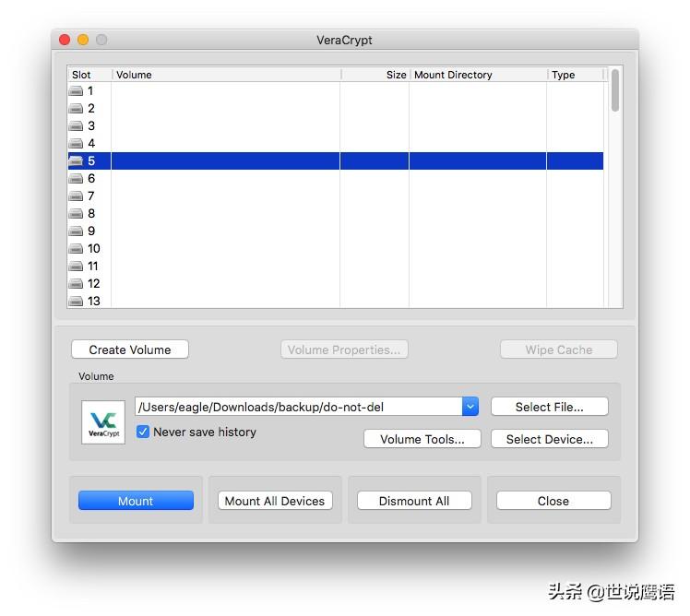Uncheck the Never save history checkbox
The width and height of the screenshot is (690, 616).
(x=143, y=432)
